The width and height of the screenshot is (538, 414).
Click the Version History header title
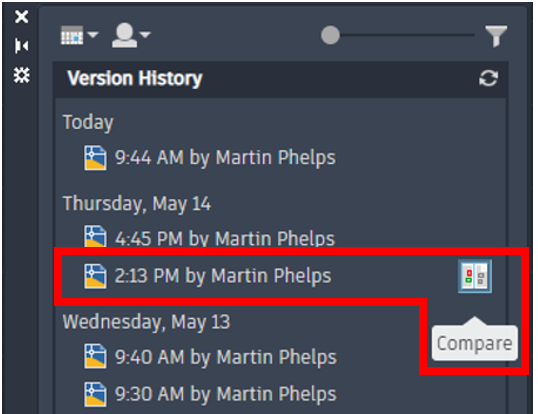[135, 79]
